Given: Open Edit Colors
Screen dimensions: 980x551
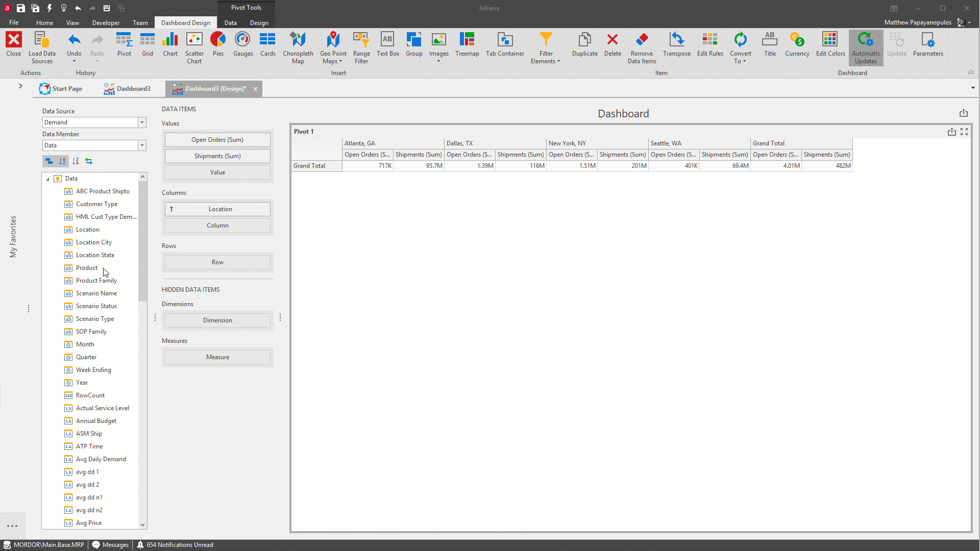Looking at the screenshot, I should [830, 44].
